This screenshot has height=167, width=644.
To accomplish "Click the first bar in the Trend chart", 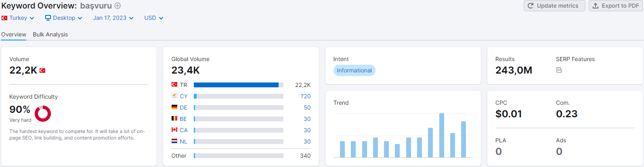I will 342,149.
